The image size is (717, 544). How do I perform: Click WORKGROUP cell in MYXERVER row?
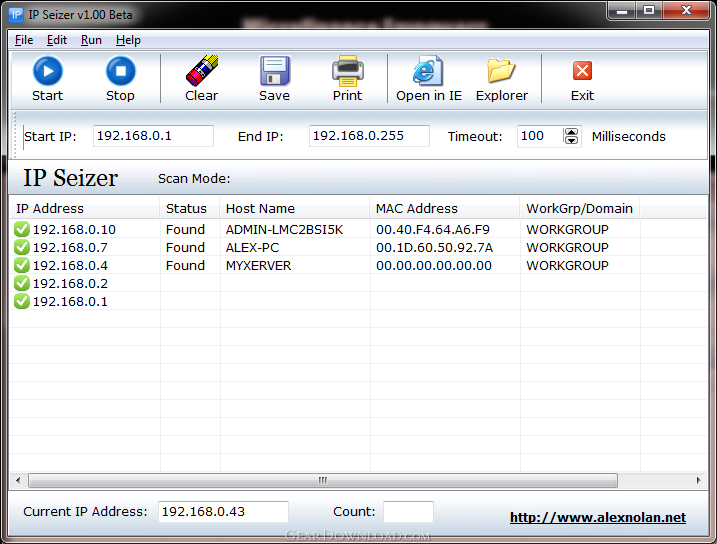[567, 266]
